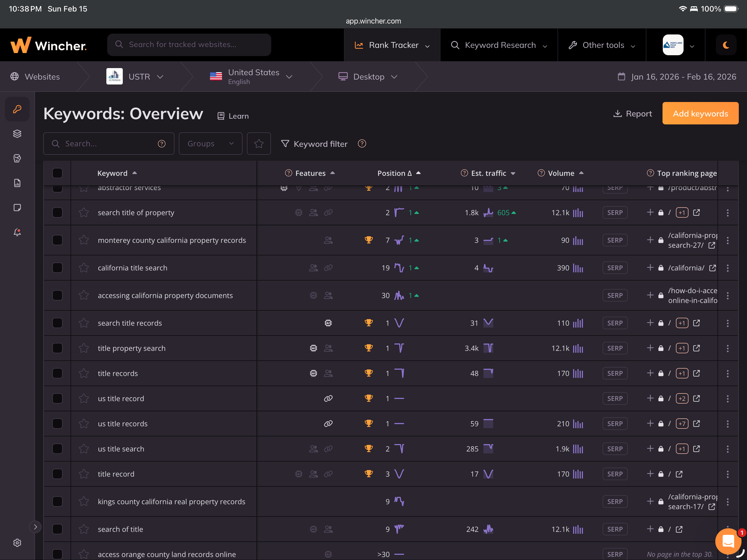This screenshot has height=560, width=747.
Task: Open the Keyword filter funnel icon
Action: point(285,144)
